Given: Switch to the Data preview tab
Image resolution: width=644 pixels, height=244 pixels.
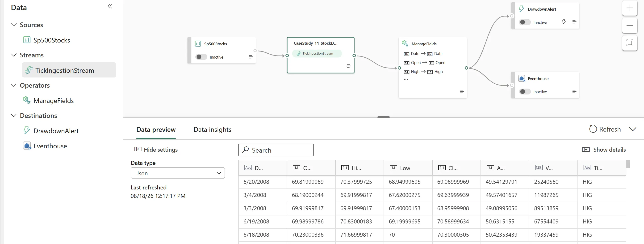Looking at the screenshot, I should point(156,129).
